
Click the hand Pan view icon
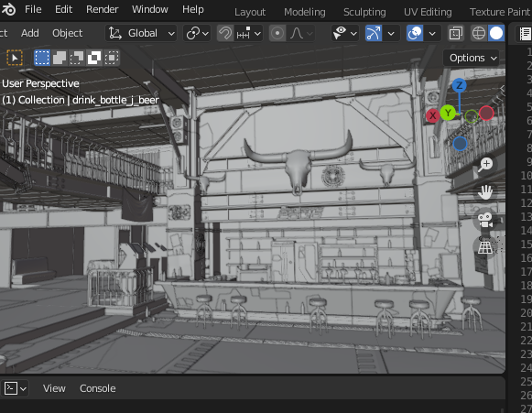[x=485, y=191]
